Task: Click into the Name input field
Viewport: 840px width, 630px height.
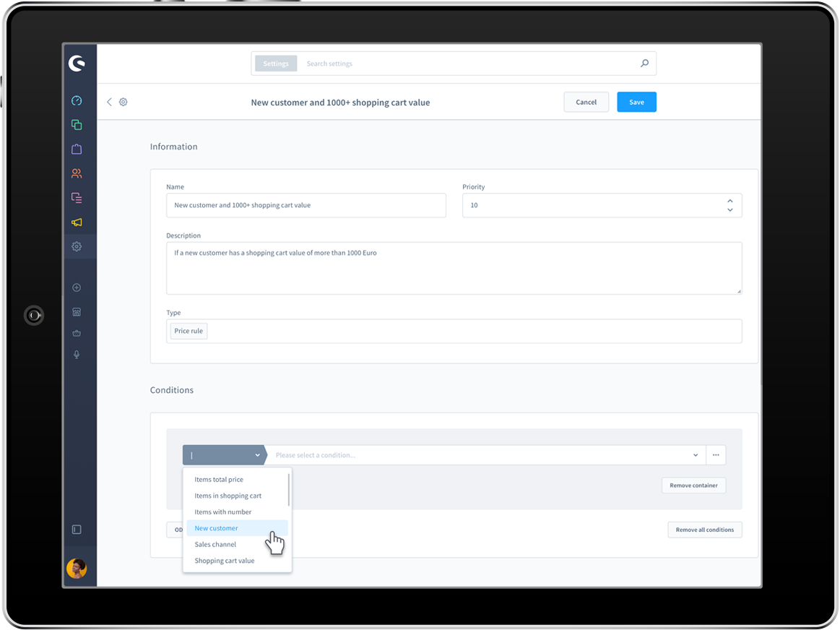Action: (x=306, y=205)
